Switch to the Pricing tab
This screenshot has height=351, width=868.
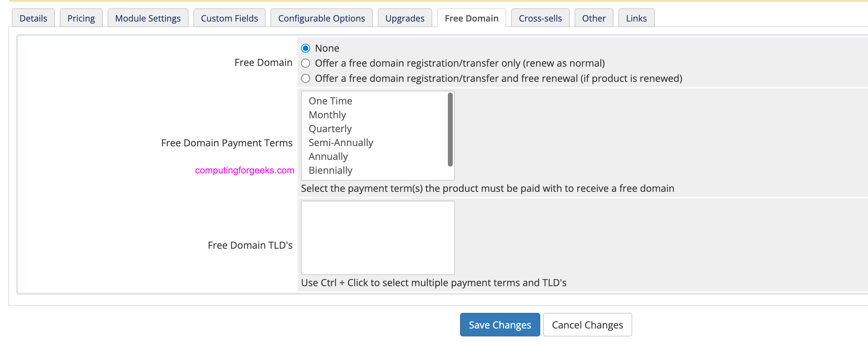pyautogui.click(x=81, y=18)
